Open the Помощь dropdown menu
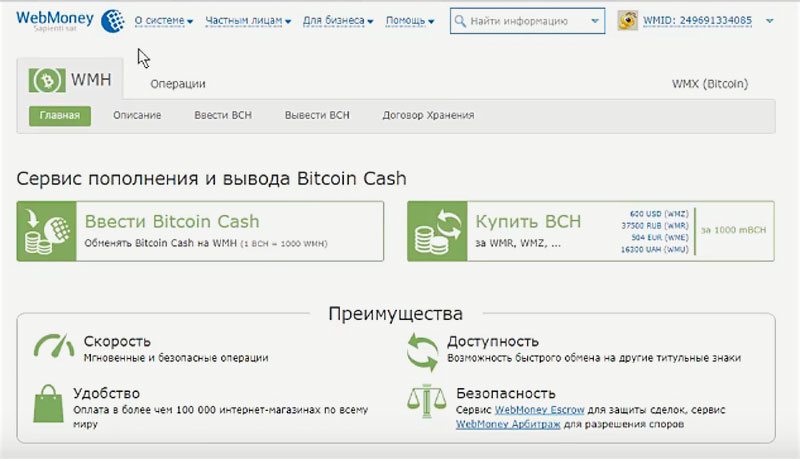Screen dimensions: 800x459 point(410,21)
